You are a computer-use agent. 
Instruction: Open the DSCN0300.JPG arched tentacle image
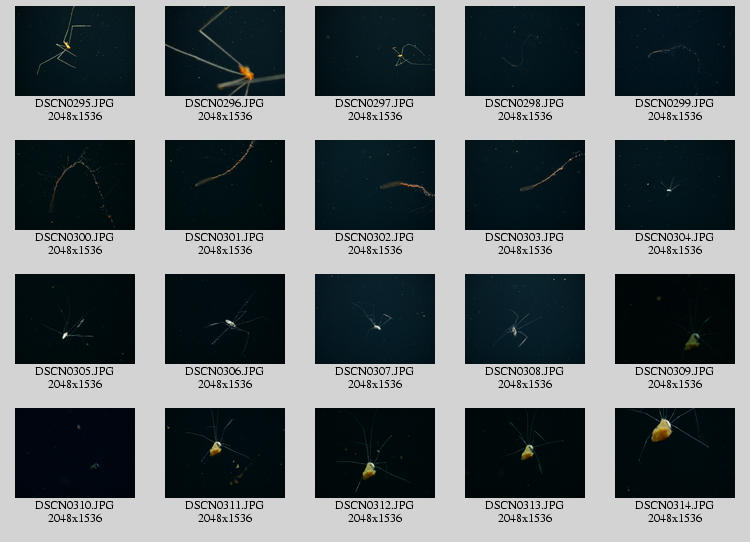click(x=75, y=185)
